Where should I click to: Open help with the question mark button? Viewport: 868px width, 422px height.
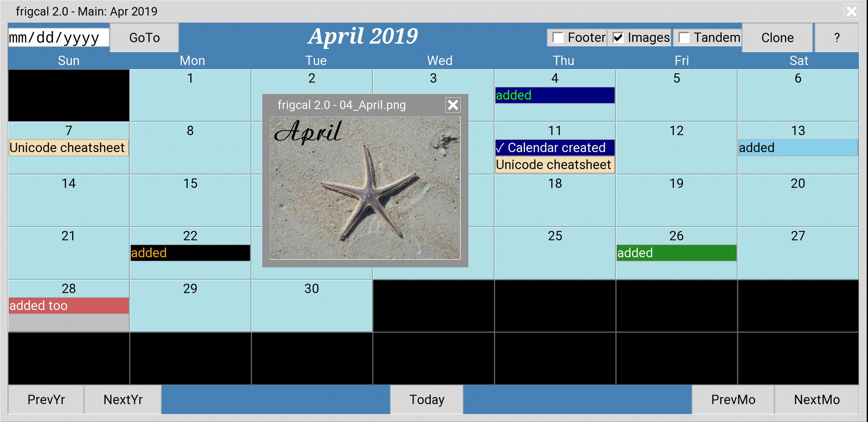coord(836,38)
